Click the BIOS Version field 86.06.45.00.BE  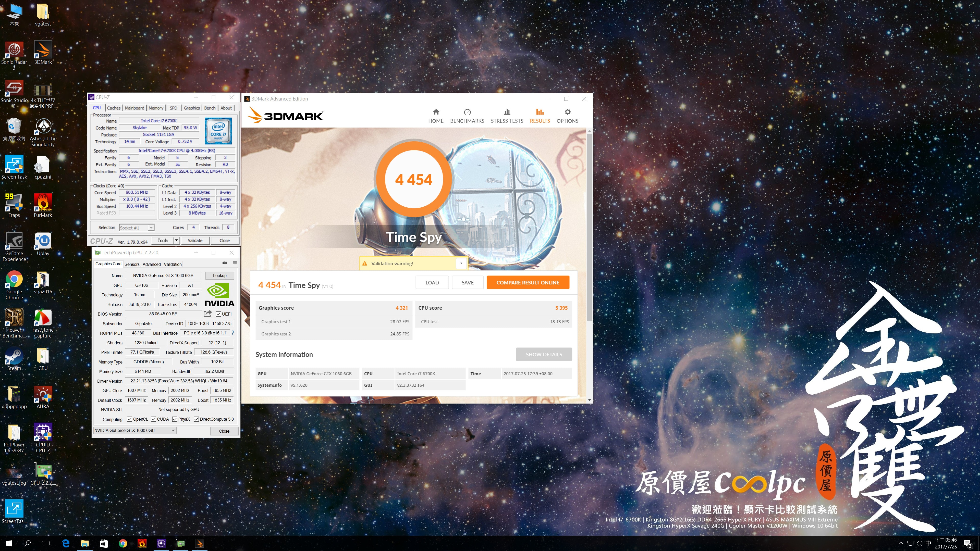click(163, 314)
